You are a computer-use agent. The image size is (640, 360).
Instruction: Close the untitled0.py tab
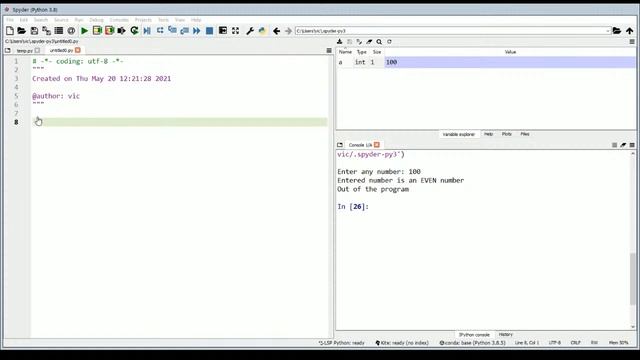click(x=78, y=50)
